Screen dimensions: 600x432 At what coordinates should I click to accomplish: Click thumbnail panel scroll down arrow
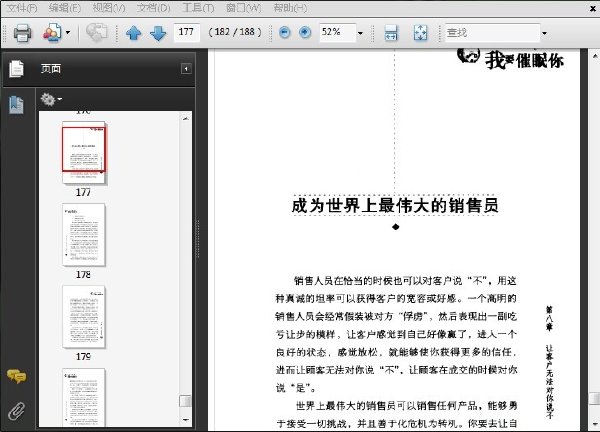tap(186, 420)
